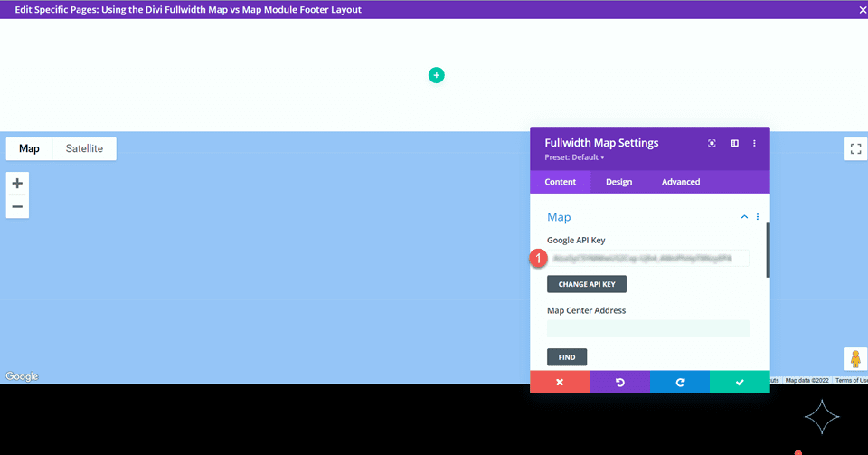The height and width of the screenshot is (455, 868).
Task: Undo last change in settings panel
Action: pos(620,382)
